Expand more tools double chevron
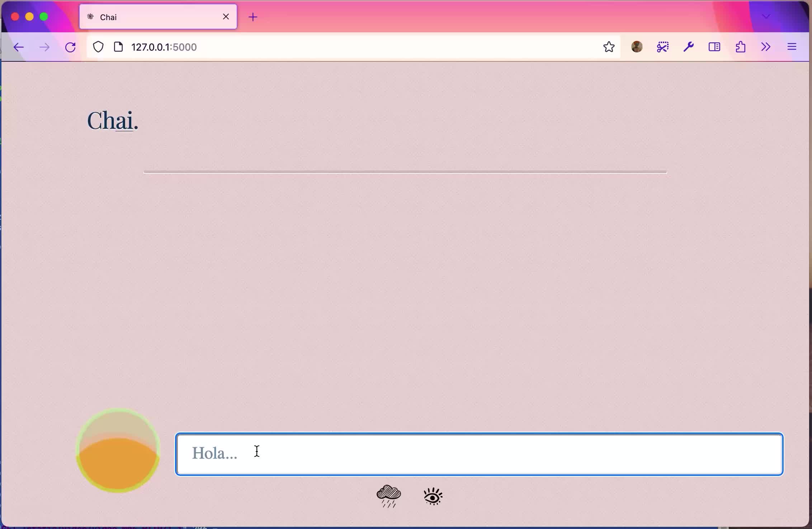 (766, 47)
